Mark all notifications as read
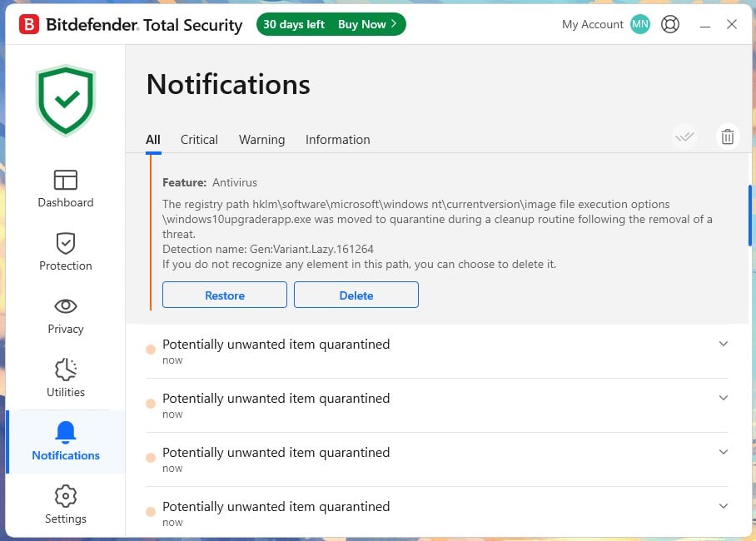The height and width of the screenshot is (541, 756). point(684,137)
